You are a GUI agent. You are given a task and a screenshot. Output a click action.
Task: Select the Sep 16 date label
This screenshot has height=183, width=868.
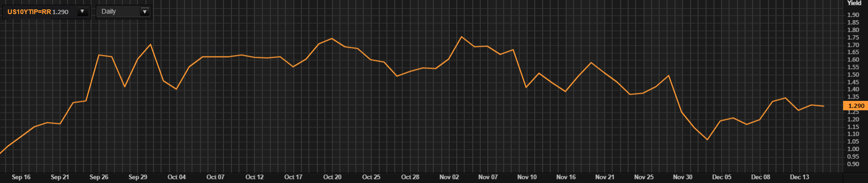pyautogui.click(x=21, y=177)
